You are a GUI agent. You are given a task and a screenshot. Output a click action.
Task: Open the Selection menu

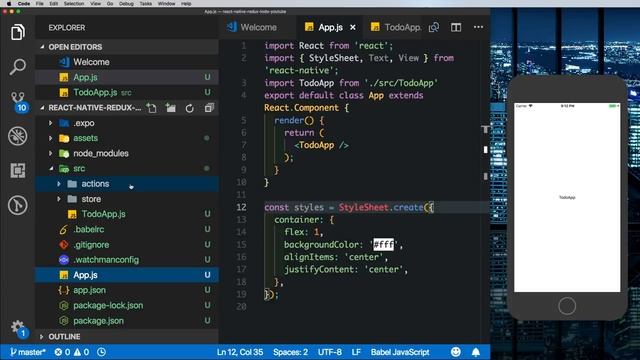pos(74,3)
